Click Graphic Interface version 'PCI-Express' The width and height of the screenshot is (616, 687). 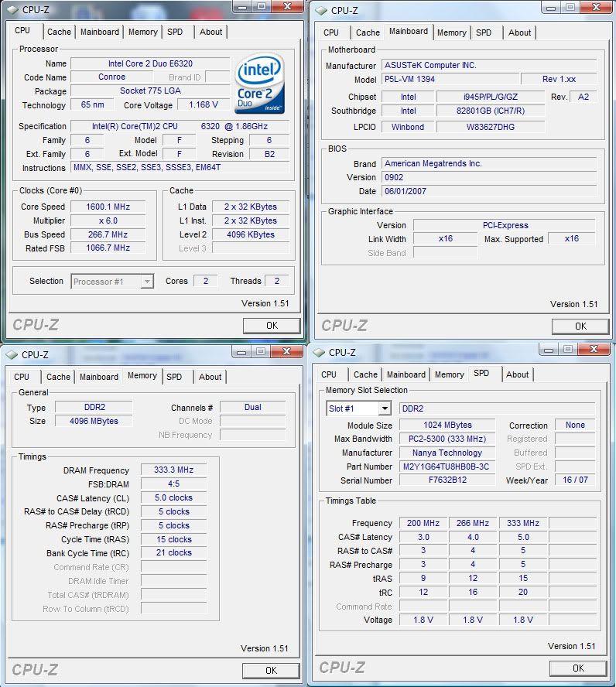click(x=505, y=225)
